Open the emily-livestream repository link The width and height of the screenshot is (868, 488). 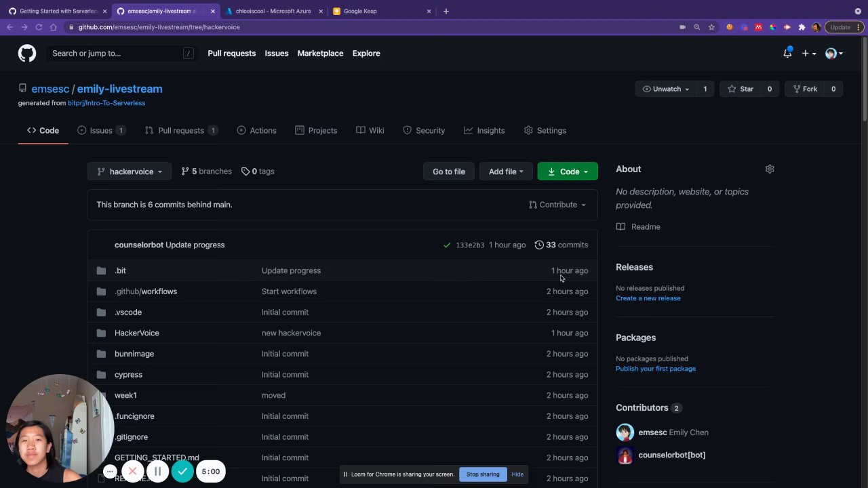click(119, 89)
